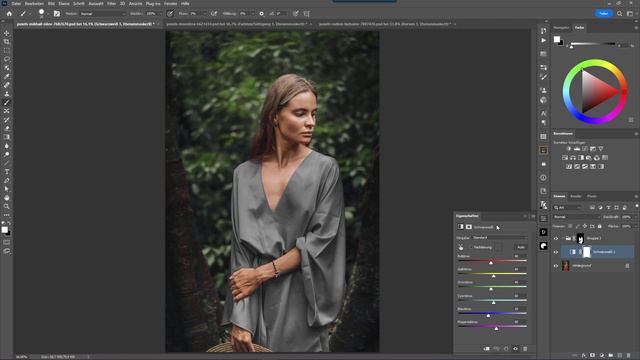Image resolution: width=640 pixels, height=360 pixels.
Task: Open the Vorgabe preset dropdown in Properties
Action: pyautogui.click(x=499, y=238)
